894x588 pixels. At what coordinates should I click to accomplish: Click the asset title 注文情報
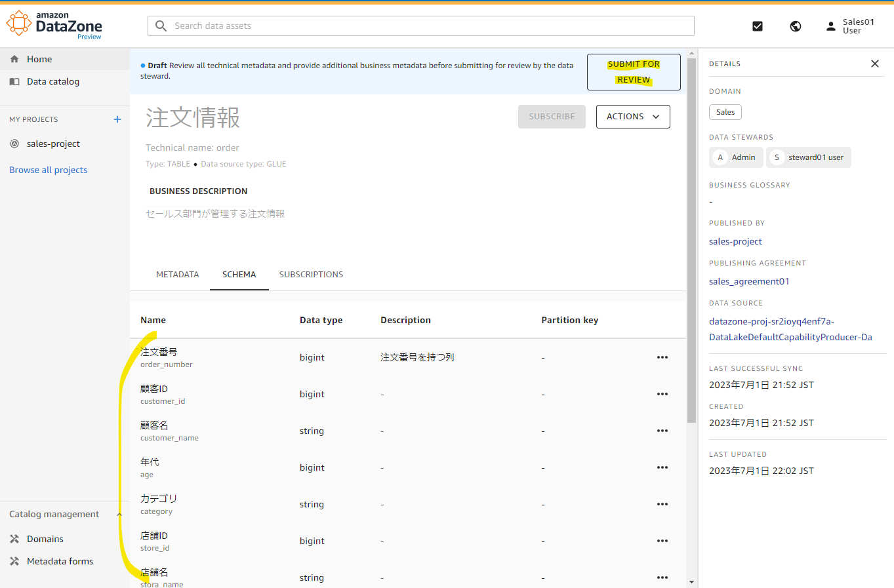tap(193, 117)
